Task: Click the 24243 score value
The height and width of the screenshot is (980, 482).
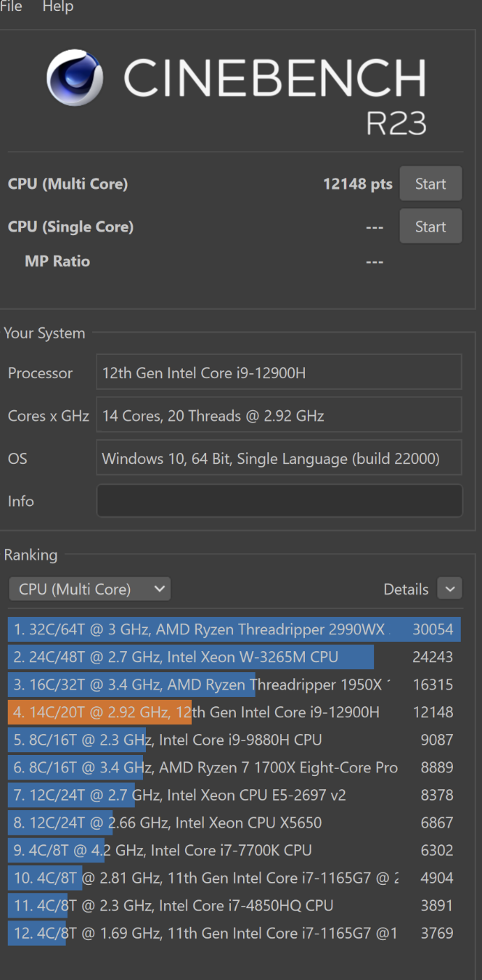Action: [433, 657]
